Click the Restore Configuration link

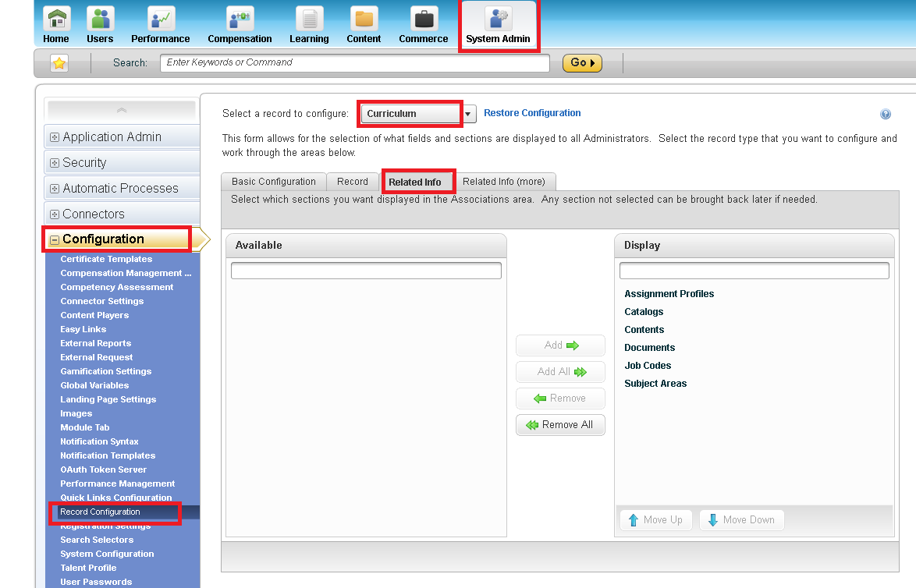532,113
